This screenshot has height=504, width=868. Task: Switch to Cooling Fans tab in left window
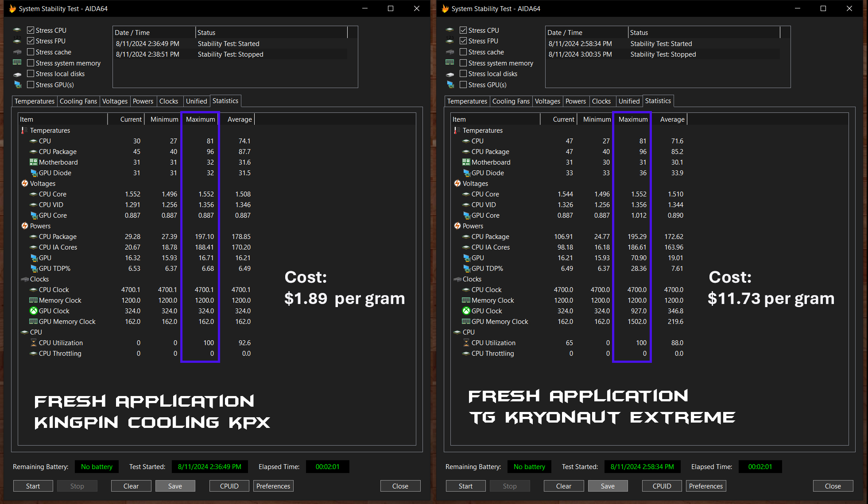click(x=78, y=101)
